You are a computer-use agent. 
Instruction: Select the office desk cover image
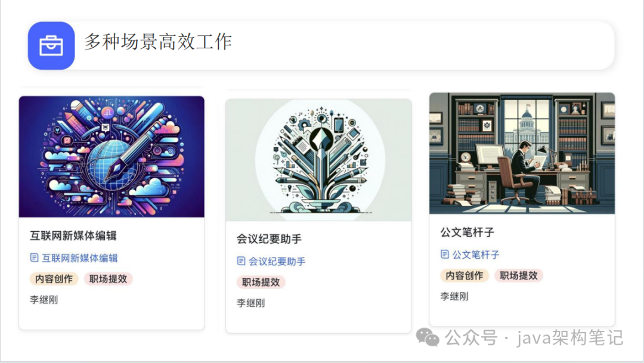click(x=522, y=153)
